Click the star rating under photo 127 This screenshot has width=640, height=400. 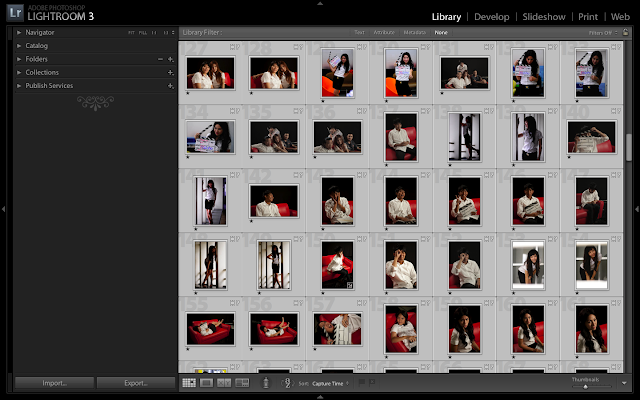point(188,93)
